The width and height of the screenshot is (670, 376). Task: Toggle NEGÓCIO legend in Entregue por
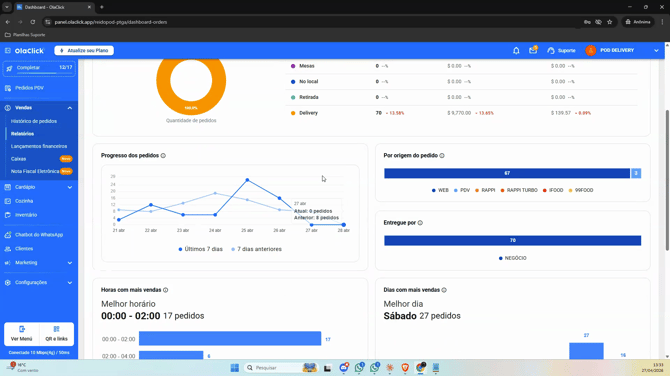pyautogui.click(x=513, y=258)
